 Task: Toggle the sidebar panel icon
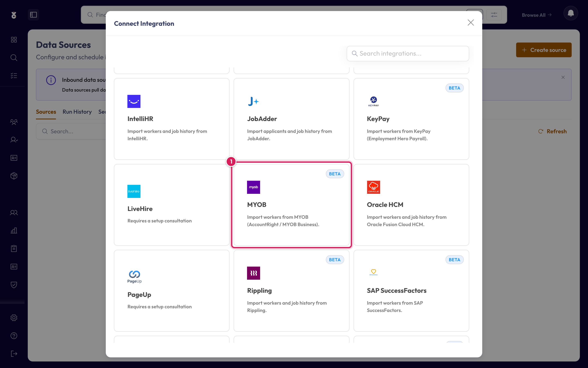click(x=33, y=15)
